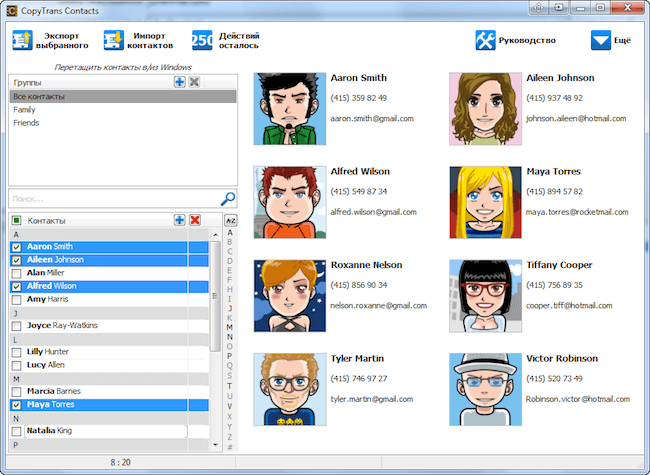
Task: Delete selected contacts with red X
Action: coord(195,220)
